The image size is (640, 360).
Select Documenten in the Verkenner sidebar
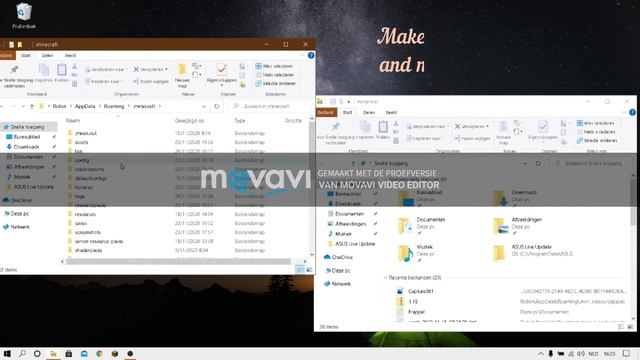click(x=349, y=214)
